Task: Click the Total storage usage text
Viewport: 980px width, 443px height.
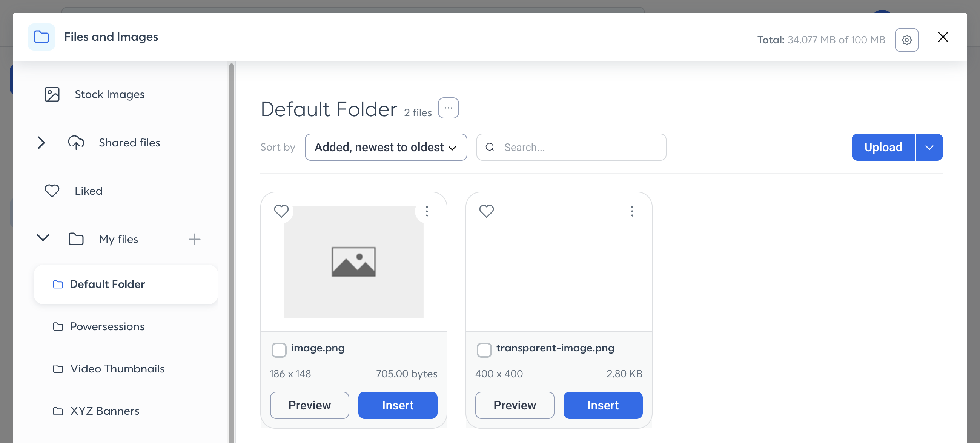Action: pyautogui.click(x=821, y=40)
